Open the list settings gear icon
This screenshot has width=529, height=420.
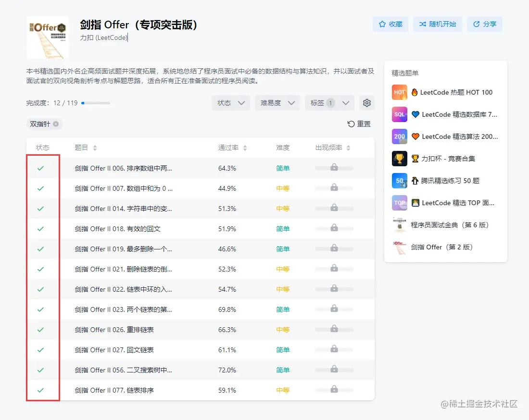pyautogui.click(x=367, y=102)
